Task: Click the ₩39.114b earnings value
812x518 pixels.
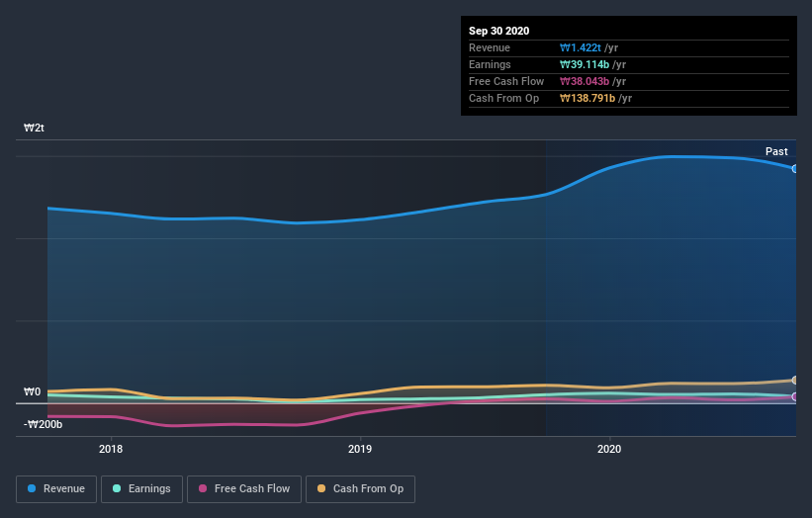Action: tap(585, 64)
